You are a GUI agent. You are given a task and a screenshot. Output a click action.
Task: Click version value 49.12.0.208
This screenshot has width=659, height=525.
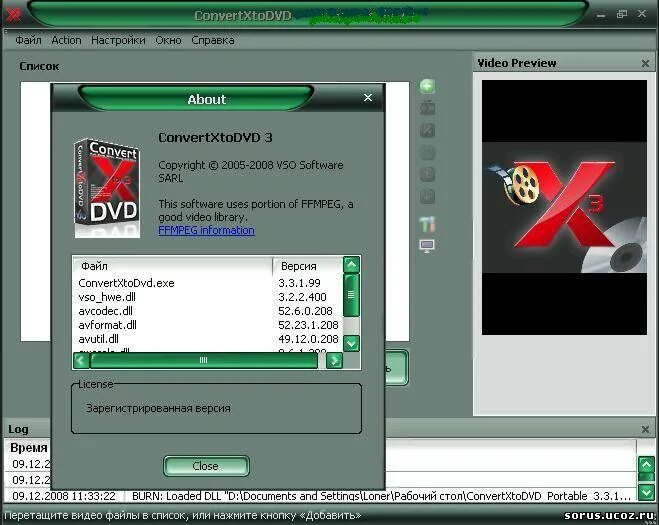308,339
